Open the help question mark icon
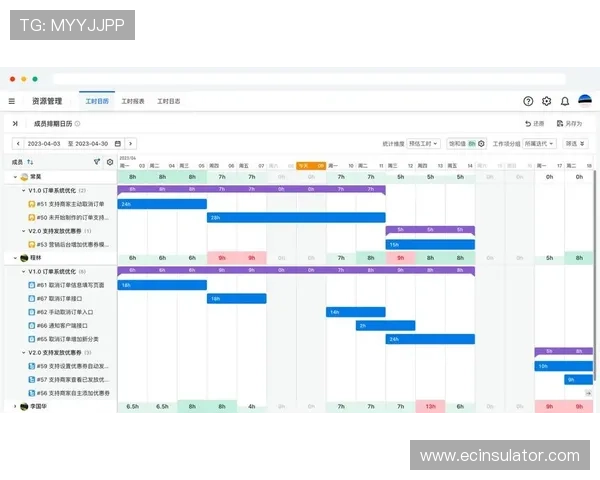Image resolution: width=600 pixels, height=480 pixels. click(528, 101)
